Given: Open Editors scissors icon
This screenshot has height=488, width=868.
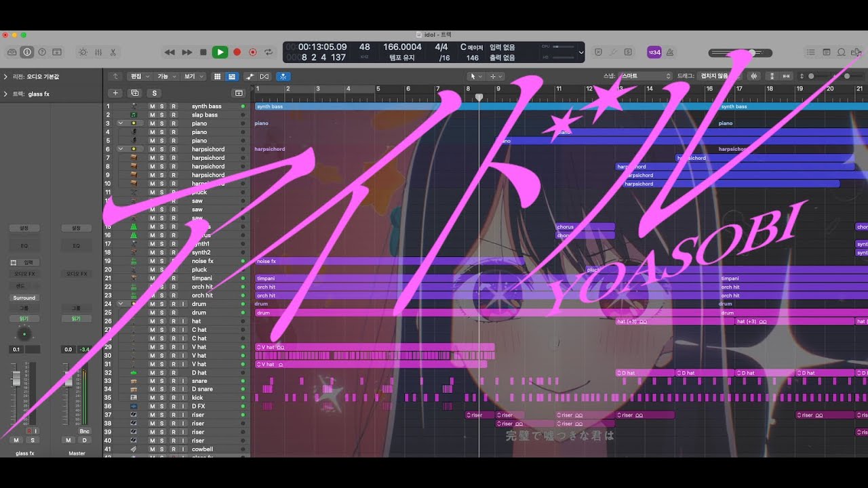Looking at the screenshot, I should [113, 52].
